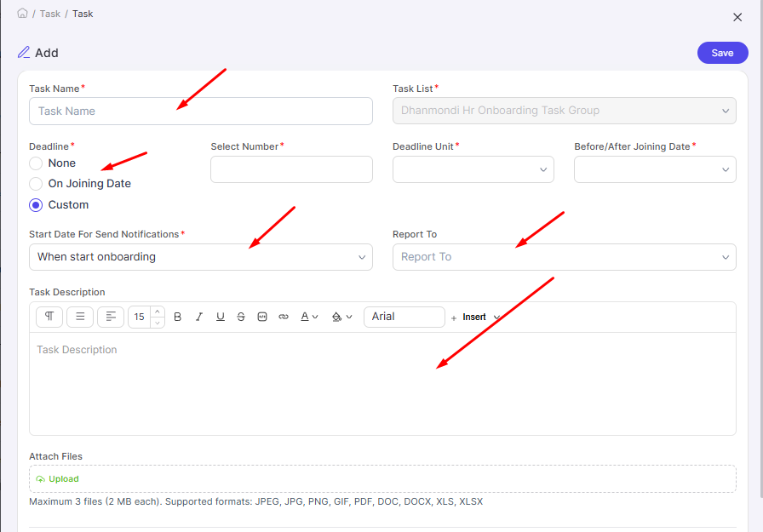Toggle bold formatting in the description editor

[x=177, y=317]
